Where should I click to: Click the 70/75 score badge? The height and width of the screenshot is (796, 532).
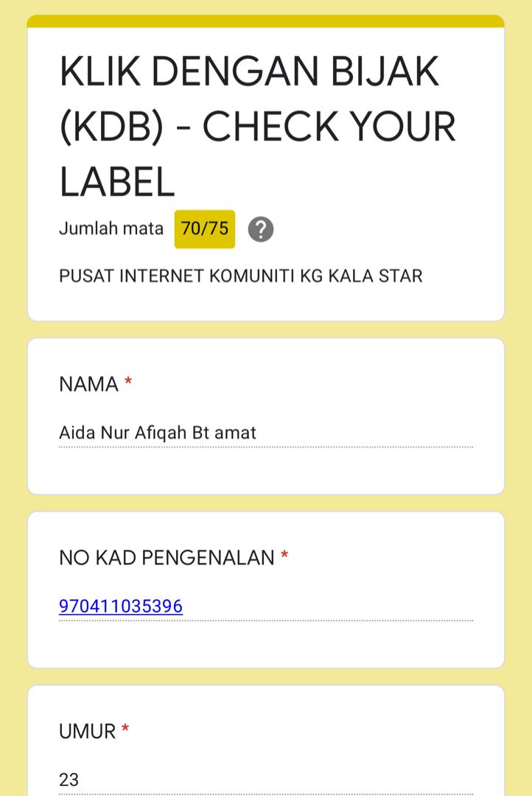coord(205,228)
